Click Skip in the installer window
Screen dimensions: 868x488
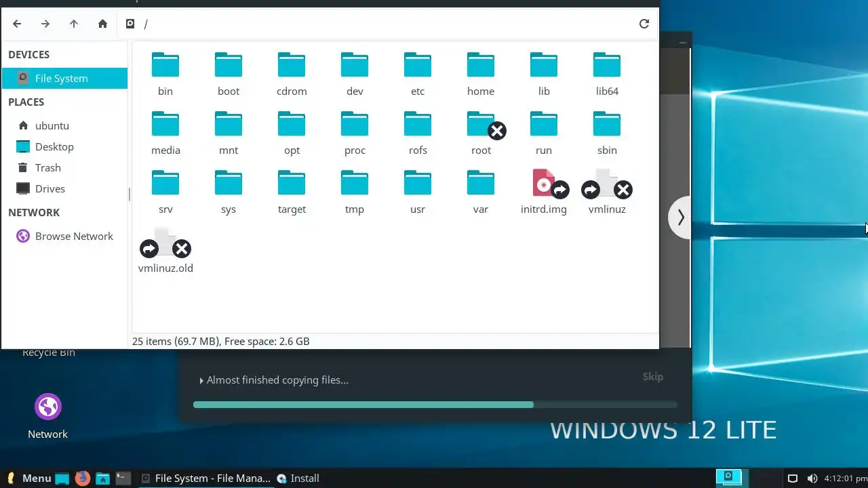pyautogui.click(x=653, y=377)
